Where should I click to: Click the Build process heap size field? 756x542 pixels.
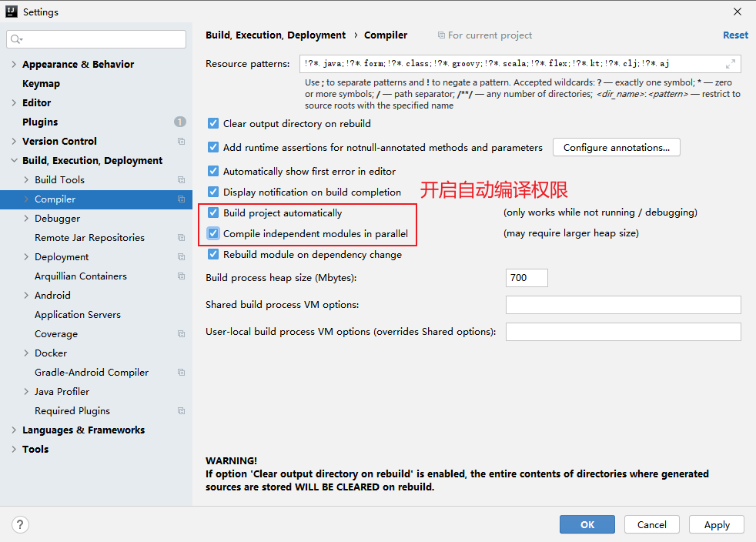(x=527, y=278)
